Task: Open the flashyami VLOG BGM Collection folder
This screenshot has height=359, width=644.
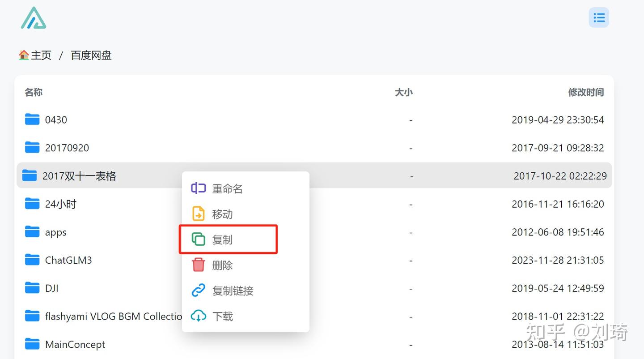Action: coord(112,316)
